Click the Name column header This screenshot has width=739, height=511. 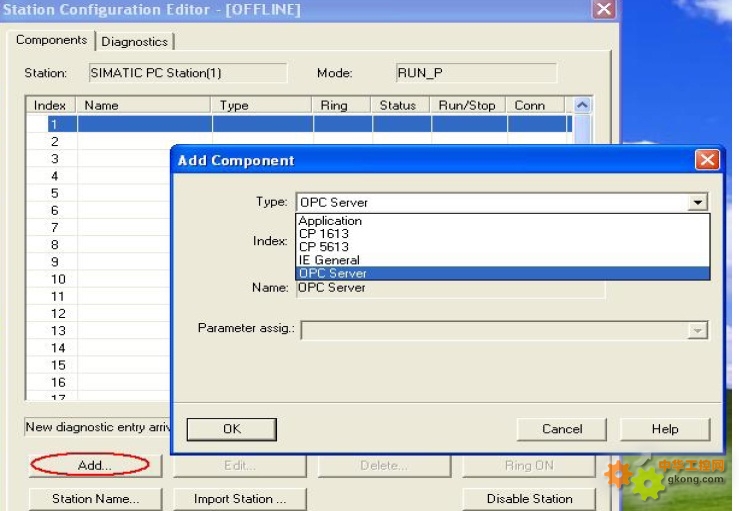143,105
